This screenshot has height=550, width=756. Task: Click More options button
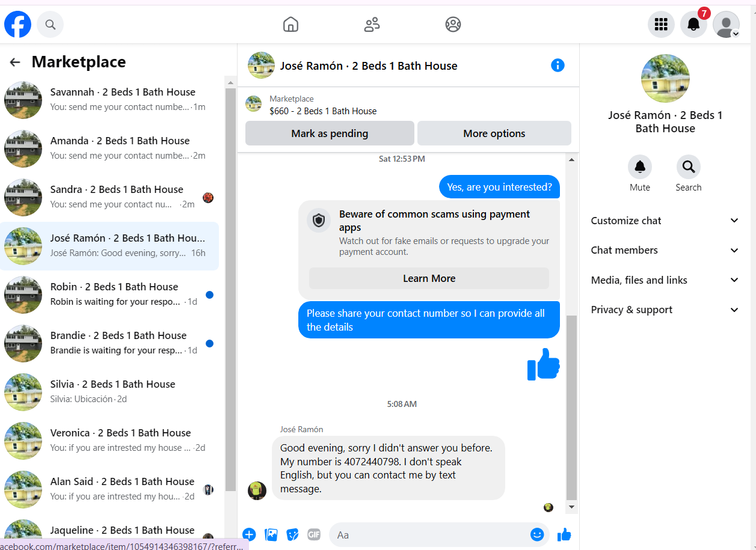(x=494, y=133)
